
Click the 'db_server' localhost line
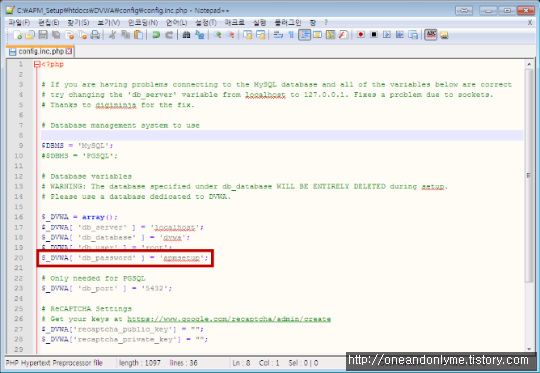pos(123,227)
